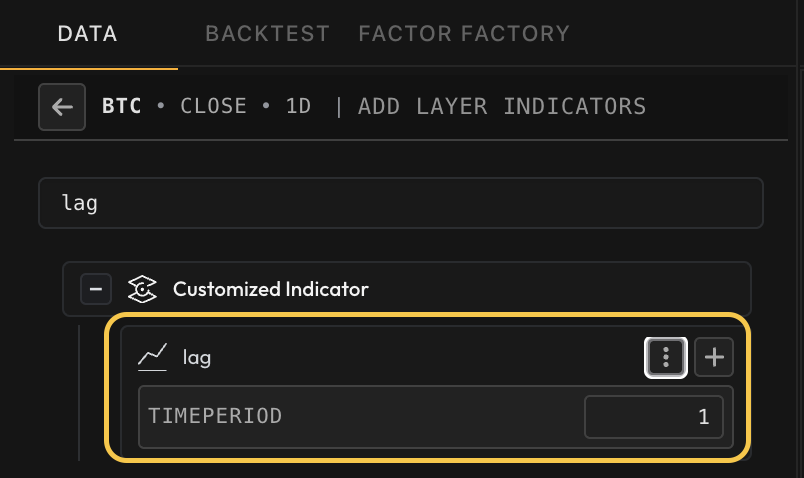The height and width of the screenshot is (478, 804).
Task: Select the FACTOR FACTORY tab
Action: pyautogui.click(x=464, y=34)
